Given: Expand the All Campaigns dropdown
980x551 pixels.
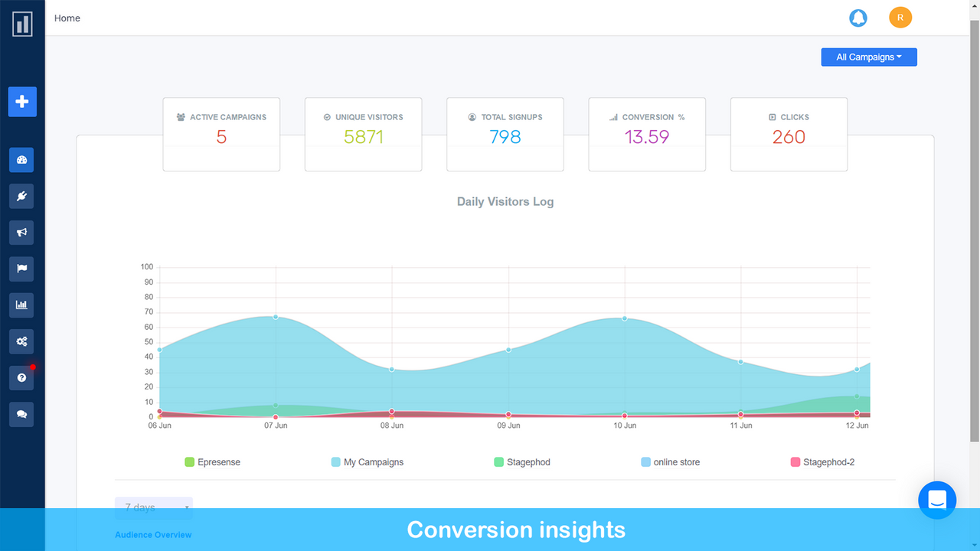Looking at the screenshot, I should [x=869, y=57].
